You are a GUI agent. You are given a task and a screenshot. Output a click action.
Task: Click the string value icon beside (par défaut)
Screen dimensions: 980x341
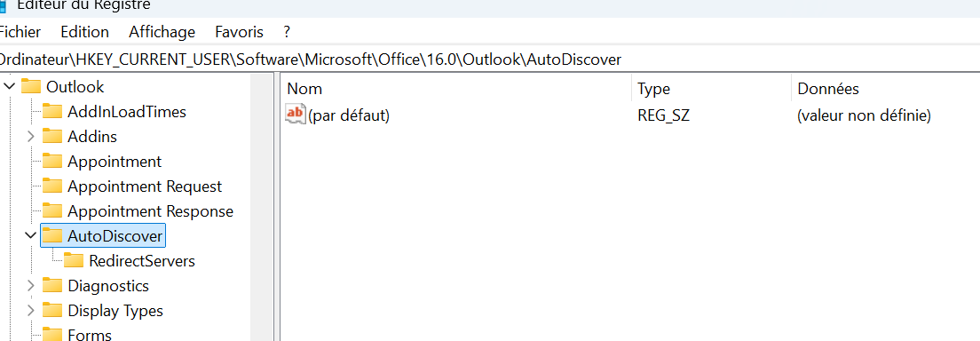296,115
